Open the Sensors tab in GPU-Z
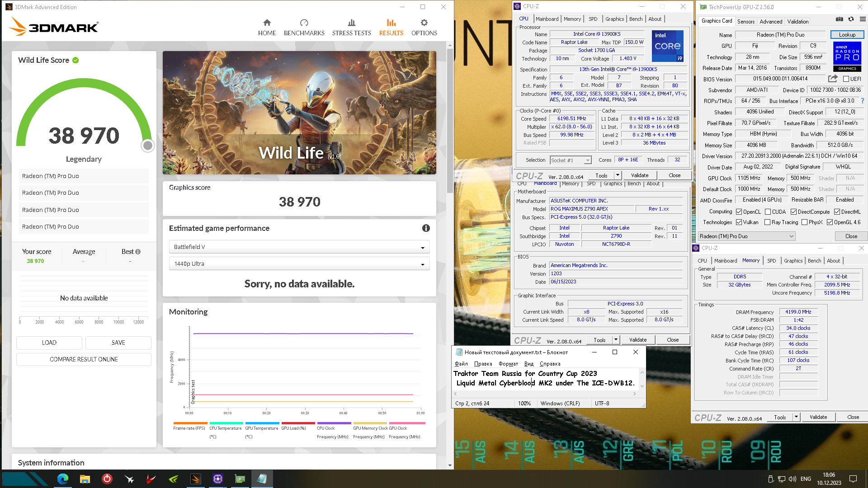 coord(746,21)
